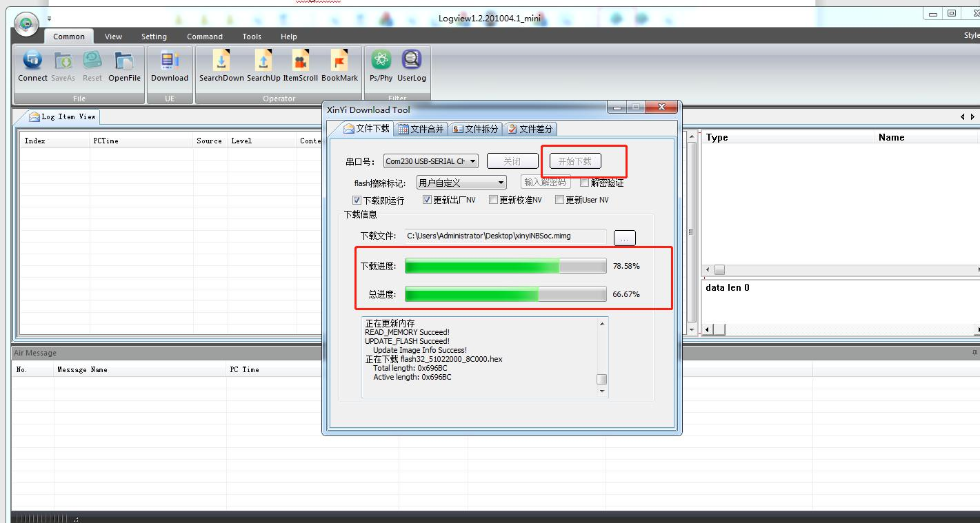This screenshot has width=980, height=523.
Task: Click the Connect icon in the ribbon
Action: coord(32,61)
